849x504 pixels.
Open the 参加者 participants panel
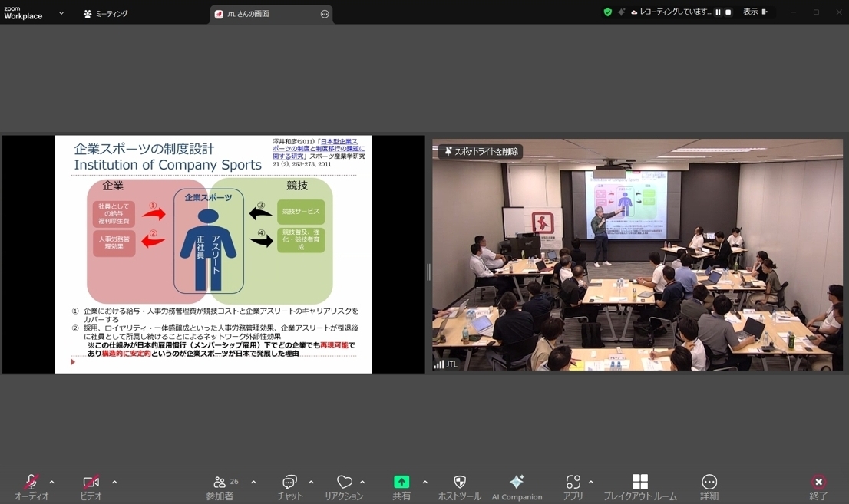click(x=220, y=483)
